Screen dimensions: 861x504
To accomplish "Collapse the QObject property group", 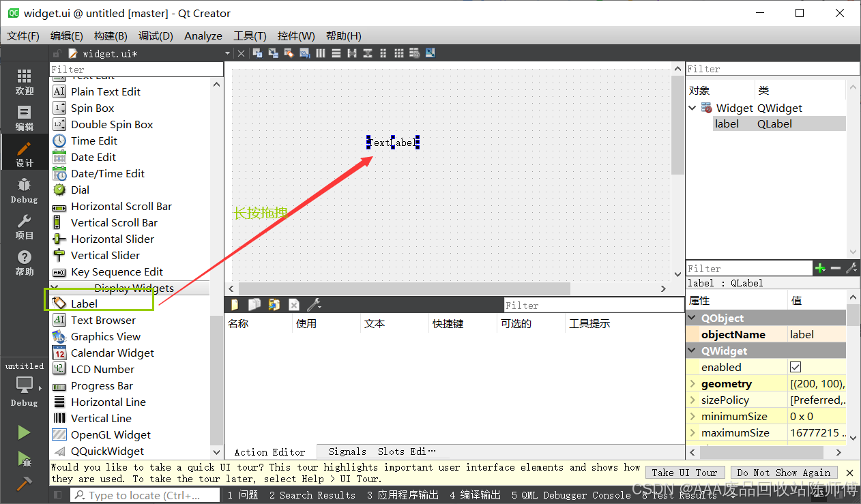I will [x=693, y=318].
